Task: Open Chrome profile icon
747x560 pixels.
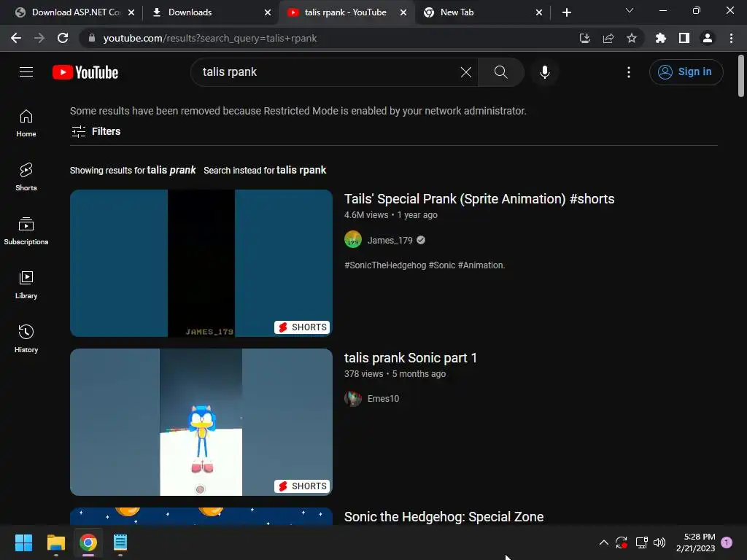Action: pyautogui.click(x=708, y=38)
